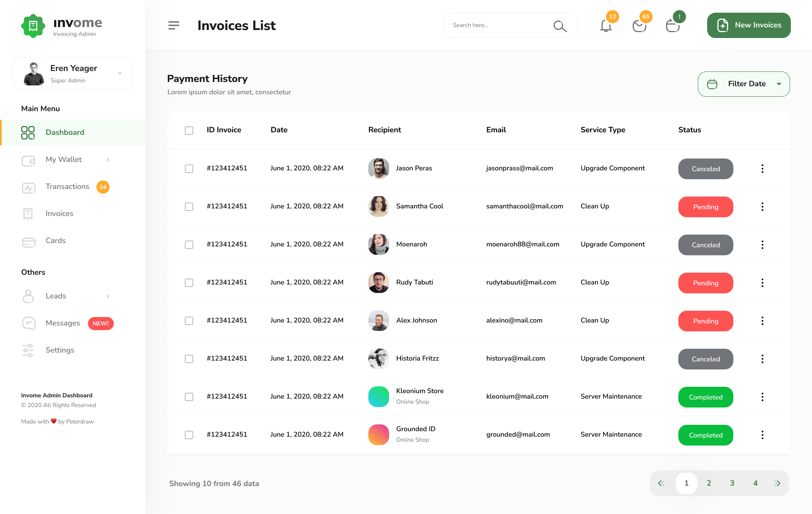Open the Invoices section in sidebar
The image size is (812, 514).
(59, 213)
